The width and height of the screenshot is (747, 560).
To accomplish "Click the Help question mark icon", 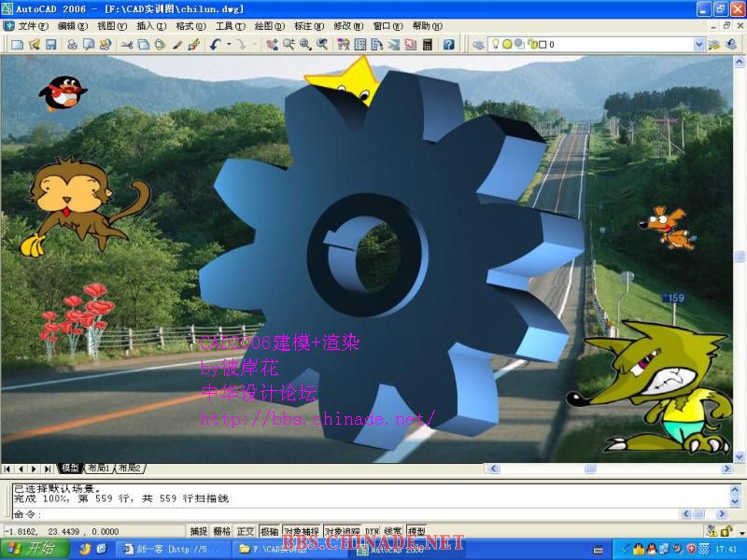I will coord(448,44).
